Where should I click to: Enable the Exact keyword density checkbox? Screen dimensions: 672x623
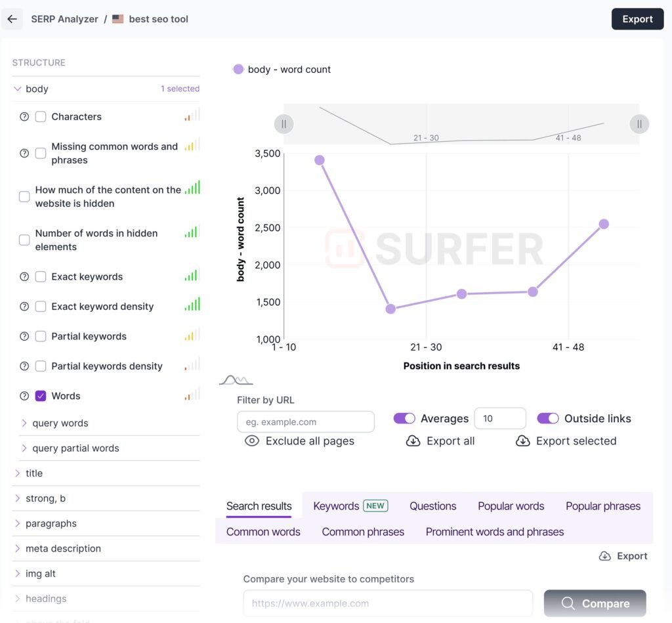(40, 307)
